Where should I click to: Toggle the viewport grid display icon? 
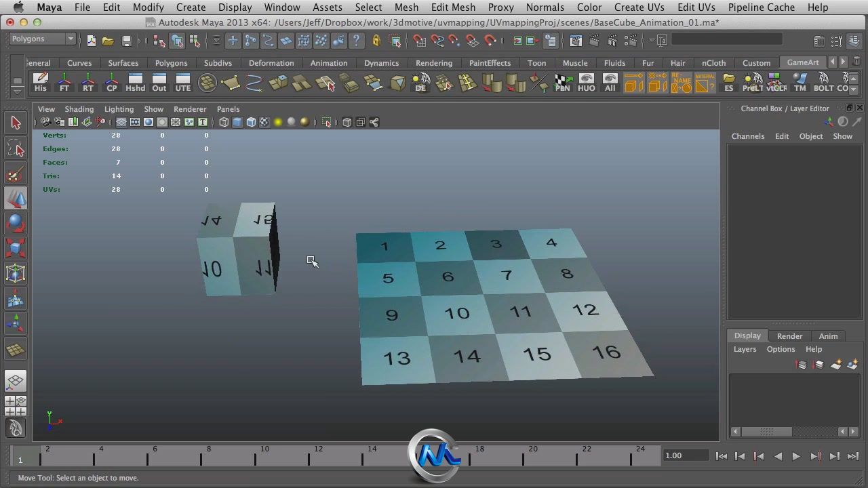pos(121,122)
